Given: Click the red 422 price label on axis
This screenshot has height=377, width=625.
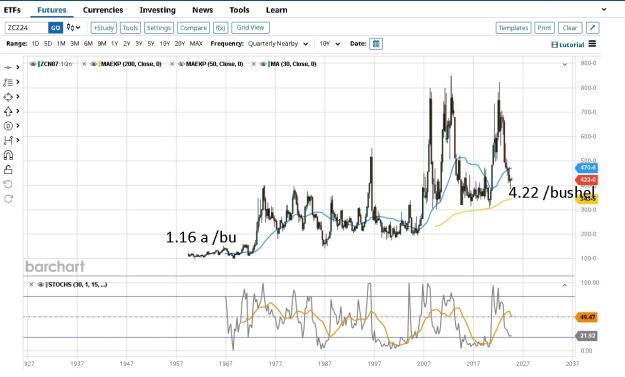Looking at the screenshot, I should pos(587,180).
